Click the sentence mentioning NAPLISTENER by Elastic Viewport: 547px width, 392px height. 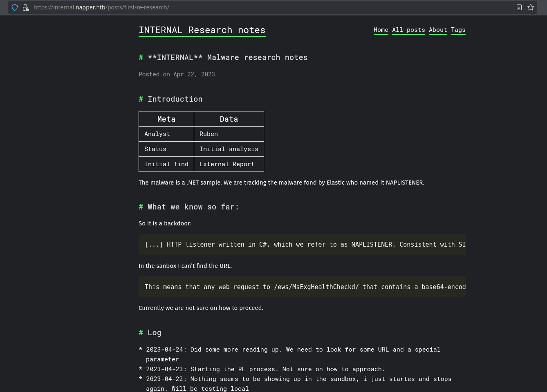click(281, 183)
